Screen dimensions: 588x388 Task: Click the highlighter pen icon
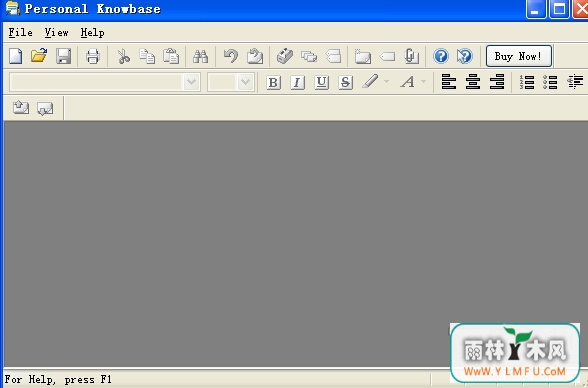370,81
